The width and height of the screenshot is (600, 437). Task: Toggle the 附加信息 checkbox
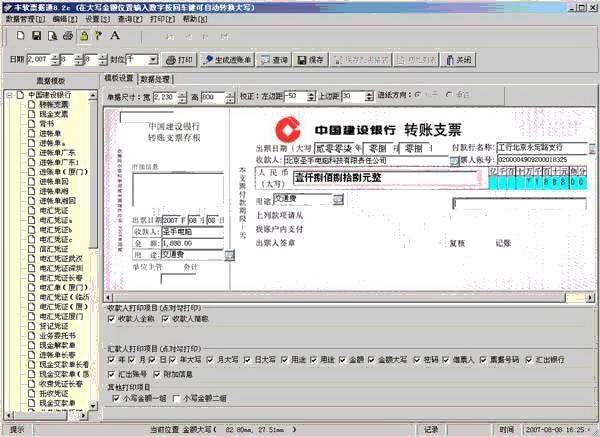pos(157,374)
